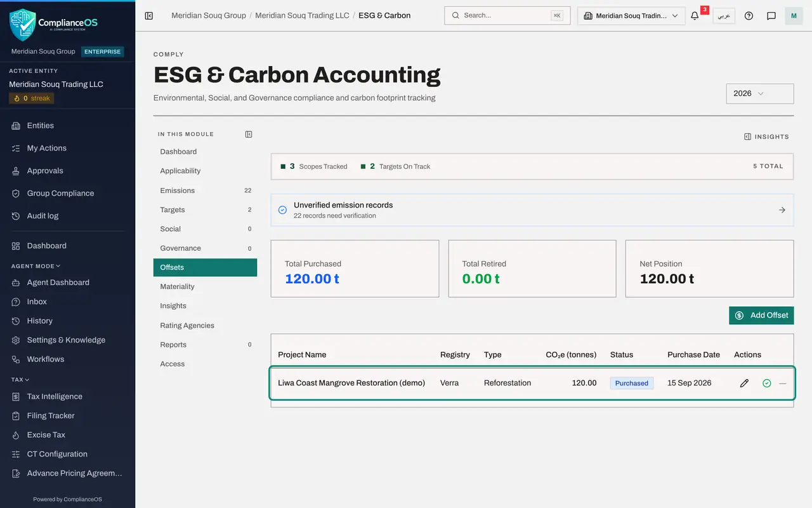Click the Add Offset button
Viewport: 812px width, 508px height.
761,316
